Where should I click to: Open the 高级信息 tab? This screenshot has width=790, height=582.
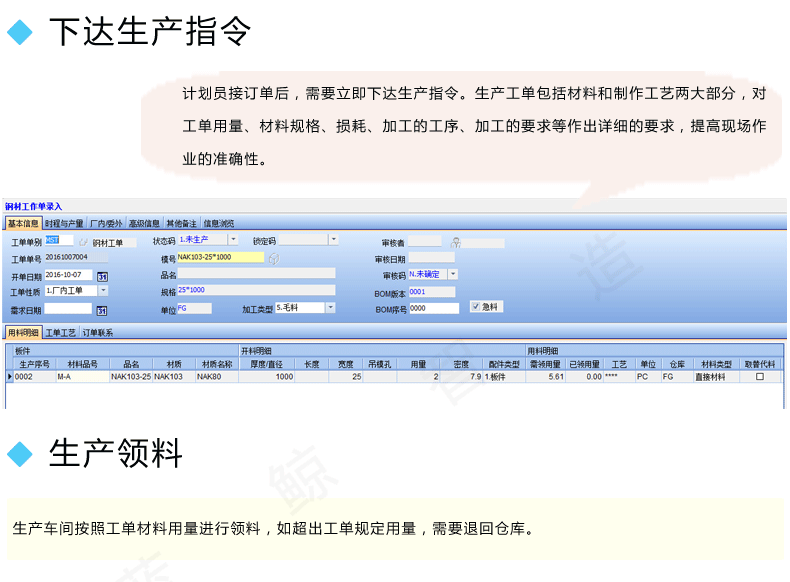[144, 223]
